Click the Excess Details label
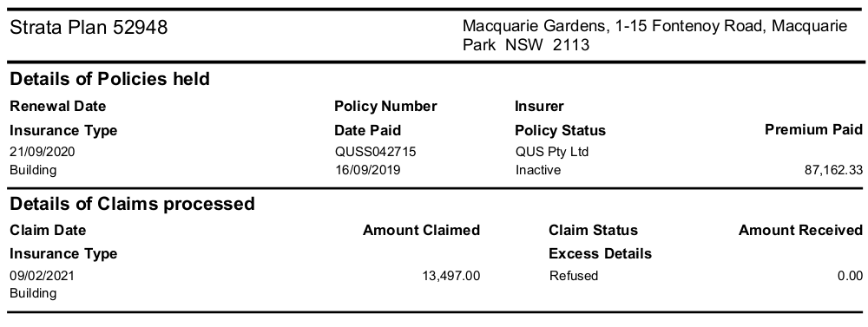Image resolution: width=868 pixels, height=327 pixels. click(x=600, y=254)
